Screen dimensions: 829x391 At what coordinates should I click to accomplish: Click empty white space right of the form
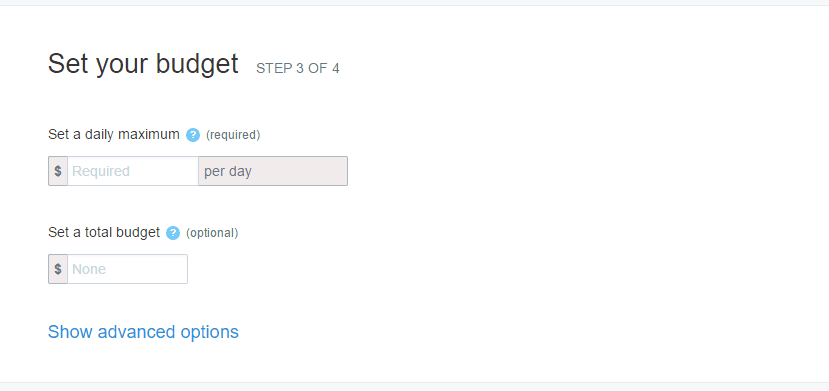pyautogui.click(x=582, y=211)
